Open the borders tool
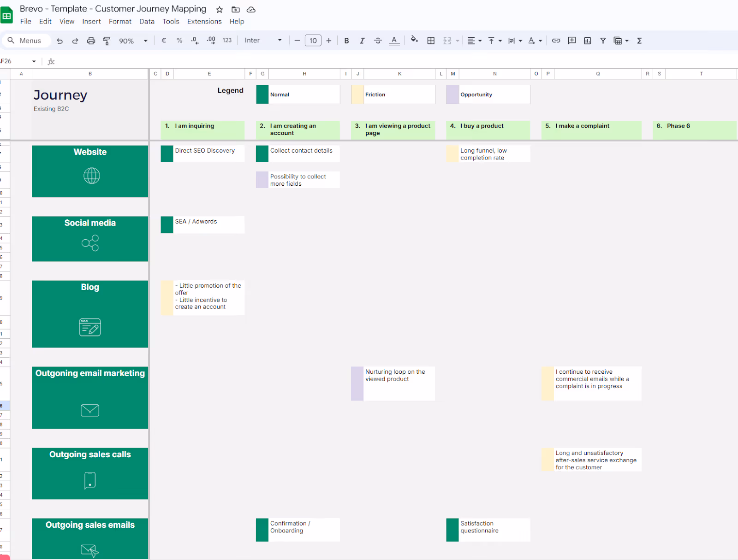Screen dimensions: 738x560 click(x=431, y=41)
